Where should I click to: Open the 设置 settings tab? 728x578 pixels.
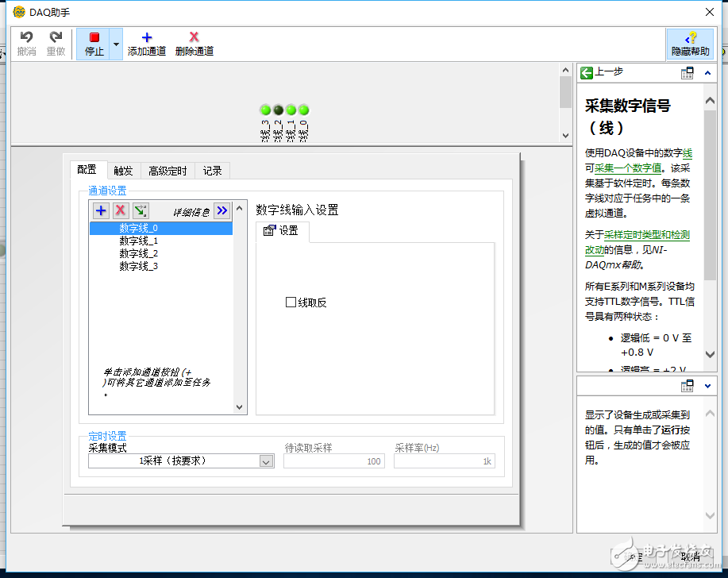(x=282, y=231)
